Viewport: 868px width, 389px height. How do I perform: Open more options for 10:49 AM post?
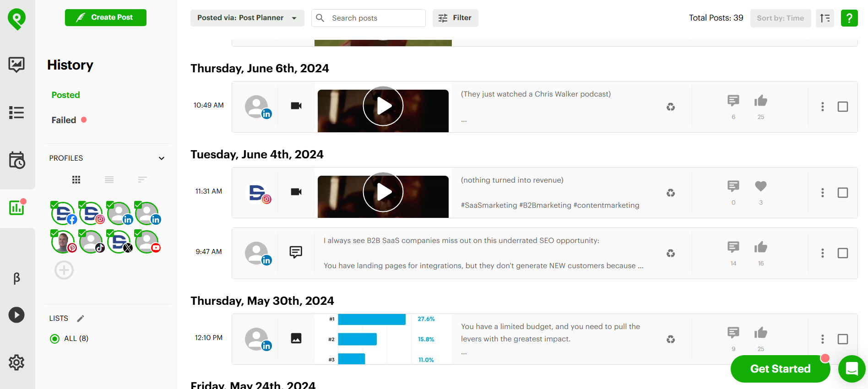pos(823,107)
